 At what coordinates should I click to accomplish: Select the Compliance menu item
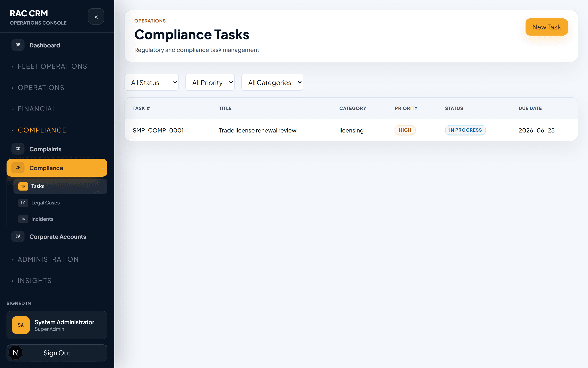(57, 168)
